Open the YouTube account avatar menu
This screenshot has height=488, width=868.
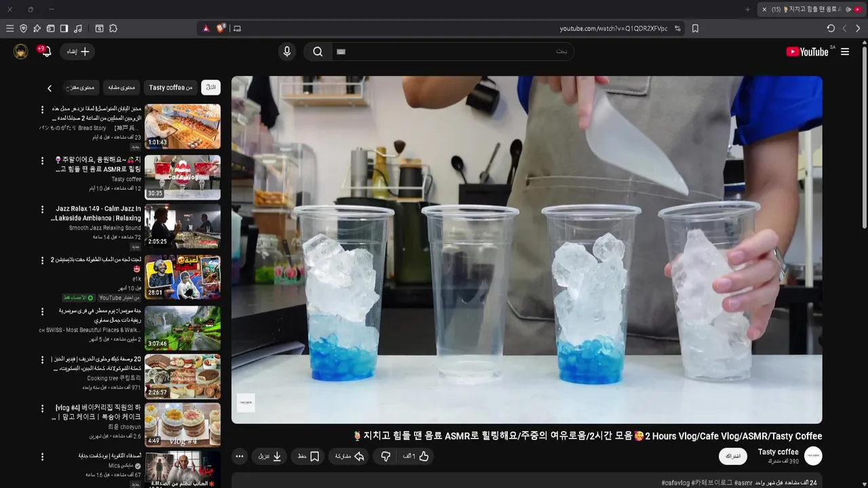(x=21, y=52)
